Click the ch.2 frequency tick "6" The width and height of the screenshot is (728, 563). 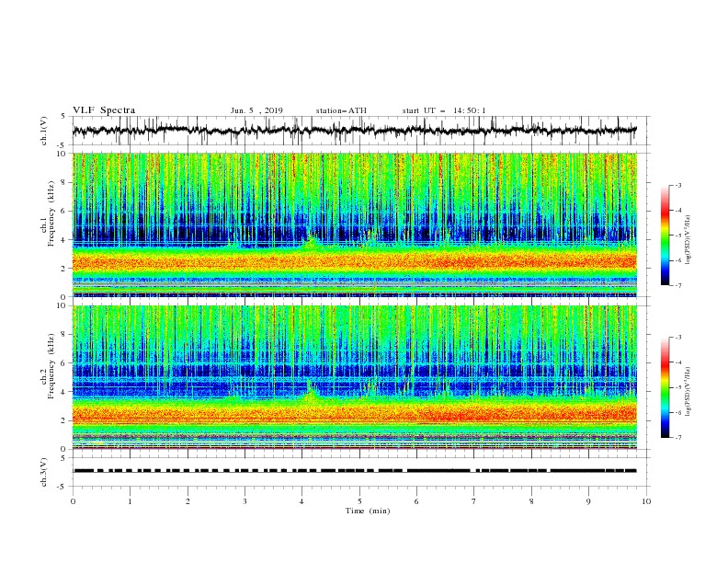[x=63, y=363]
